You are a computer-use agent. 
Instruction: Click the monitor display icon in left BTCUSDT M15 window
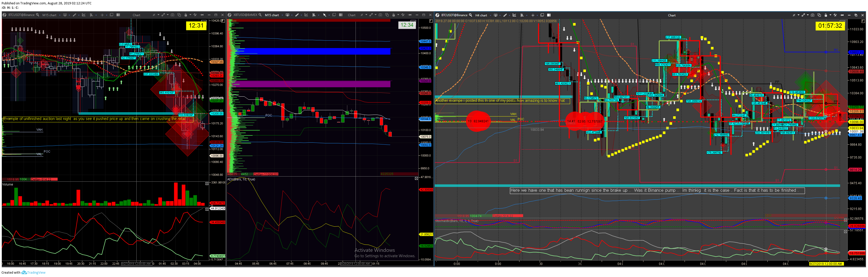click(65, 15)
